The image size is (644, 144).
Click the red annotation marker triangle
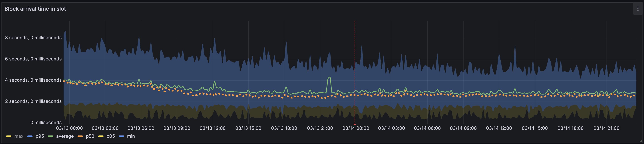pyautogui.click(x=355, y=124)
